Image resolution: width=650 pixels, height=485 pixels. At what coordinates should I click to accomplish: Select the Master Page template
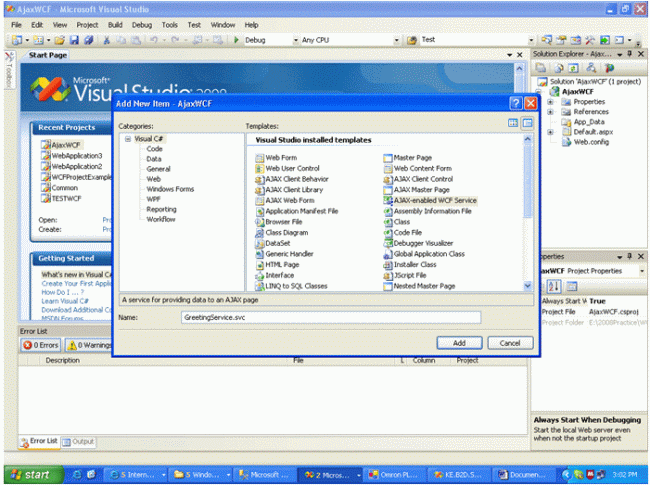[408, 158]
